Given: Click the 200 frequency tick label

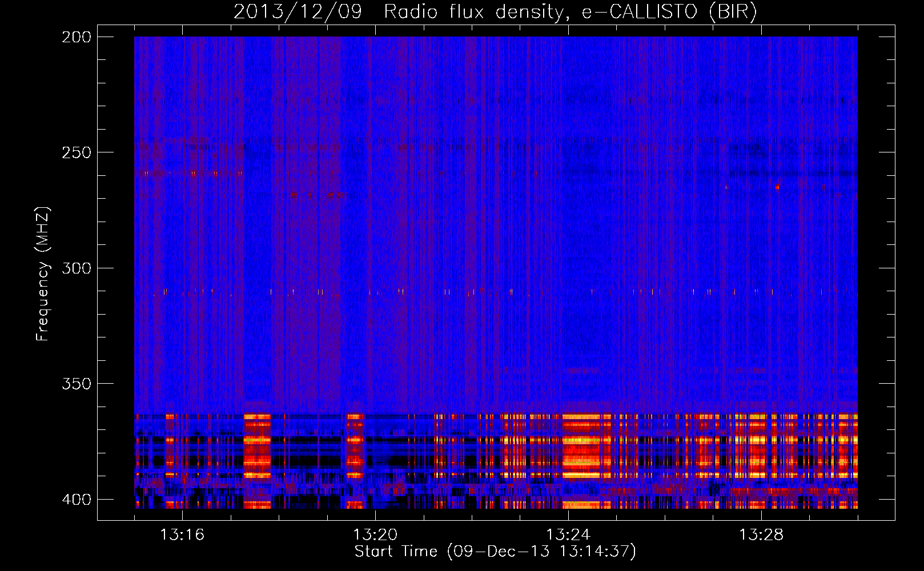Looking at the screenshot, I should click(x=77, y=37).
